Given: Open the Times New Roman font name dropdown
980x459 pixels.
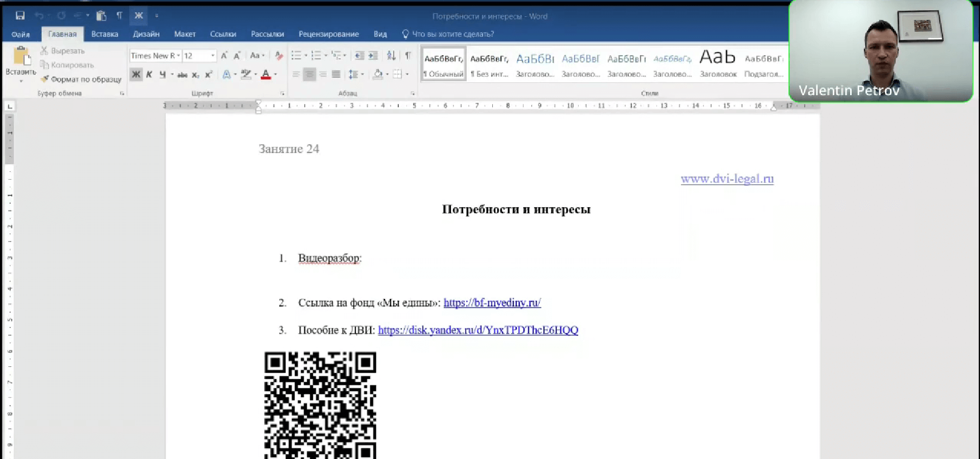Looking at the screenshot, I should 178,55.
